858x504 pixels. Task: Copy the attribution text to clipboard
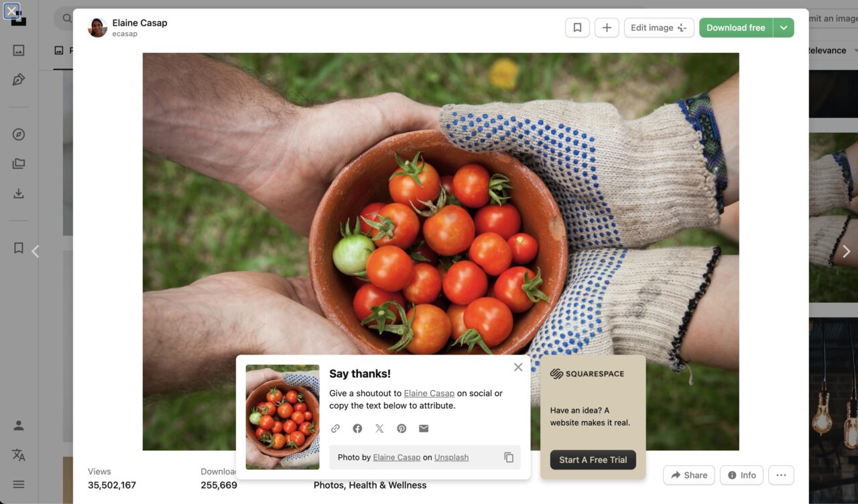tap(509, 457)
